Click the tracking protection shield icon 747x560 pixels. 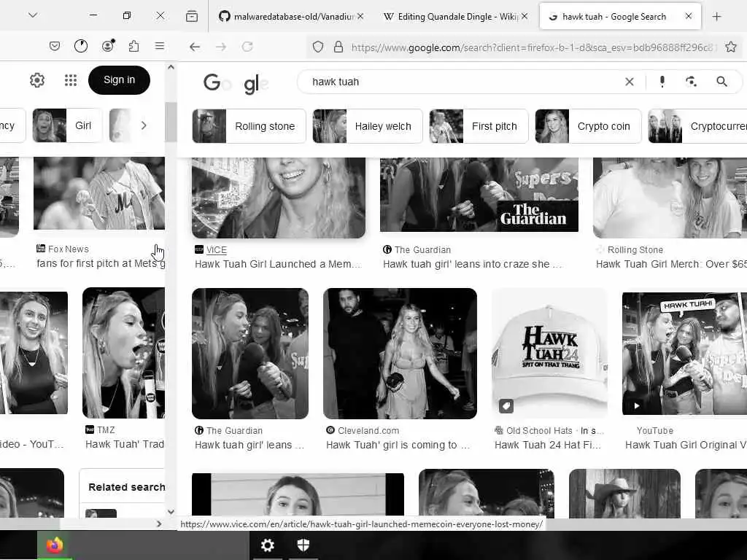coord(318,47)
